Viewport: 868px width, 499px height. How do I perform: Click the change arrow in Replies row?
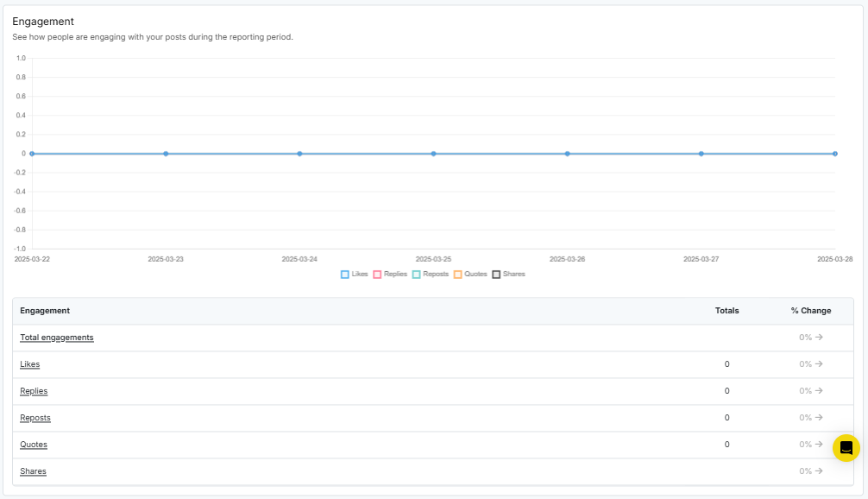coord(819,390)
